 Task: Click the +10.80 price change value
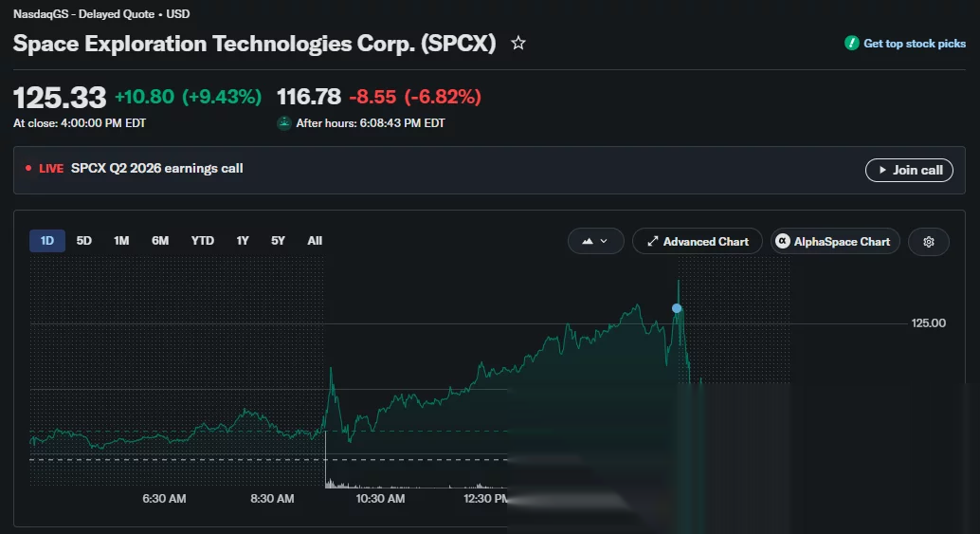tap(144, 97)
